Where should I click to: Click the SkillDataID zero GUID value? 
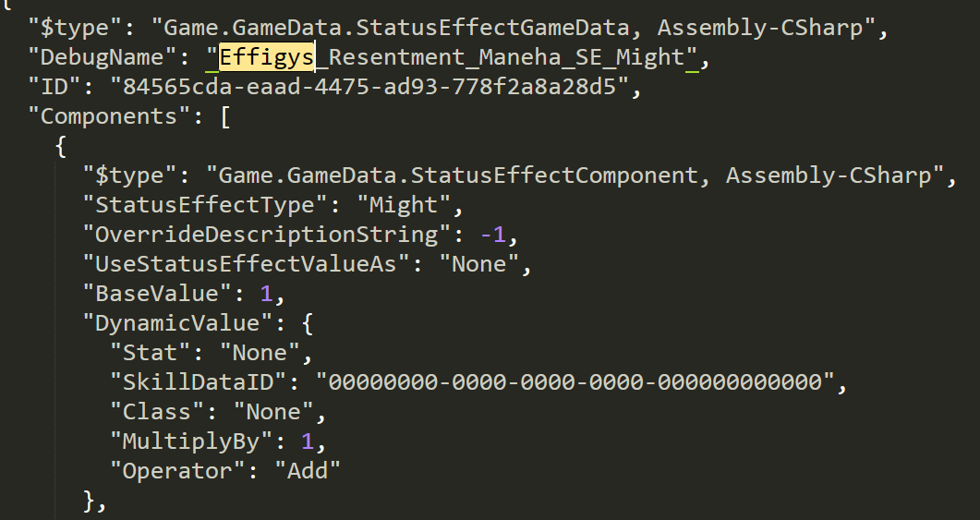575,382
